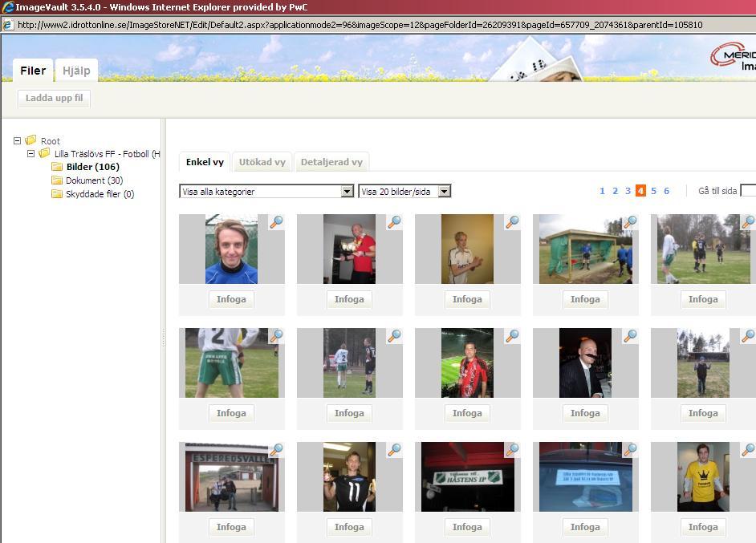Screen dimensions: 756x543
Task: Select 'Lilla Träslövs FF - Fotboll' tree label
Action: tap(107, 154)
